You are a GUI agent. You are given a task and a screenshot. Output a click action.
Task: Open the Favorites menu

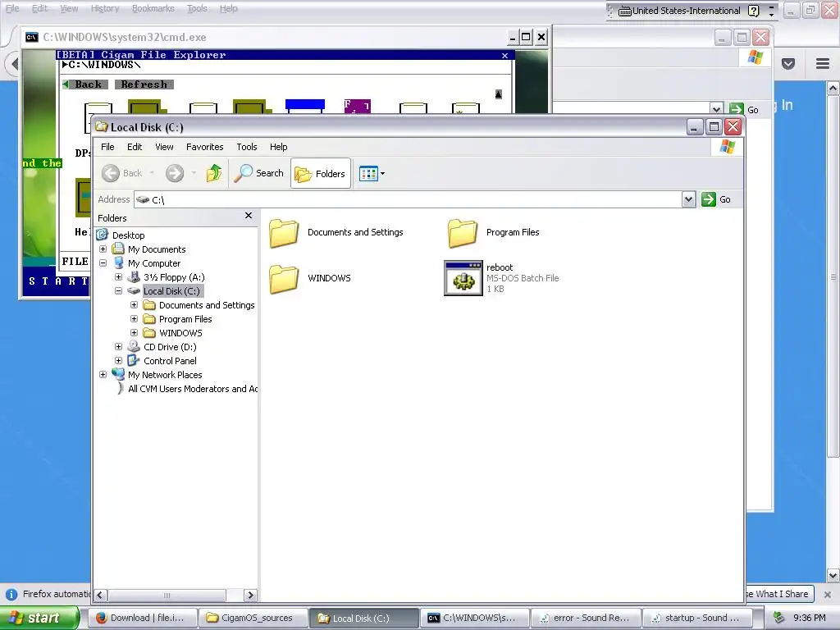coord(204,147)
